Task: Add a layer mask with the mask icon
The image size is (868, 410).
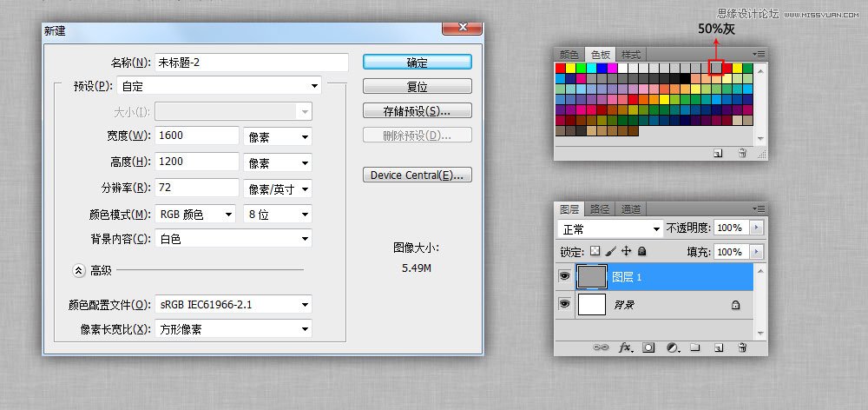Action: (648, 347)
